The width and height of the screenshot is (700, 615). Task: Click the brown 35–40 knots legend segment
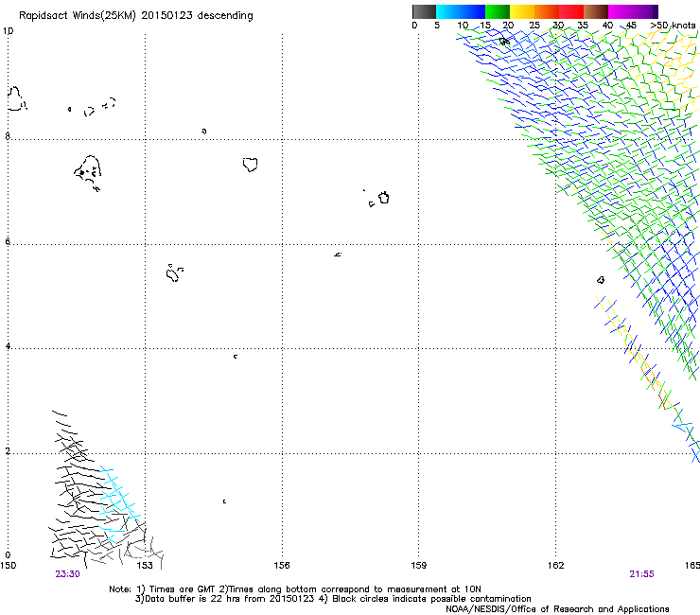[596, 11]
